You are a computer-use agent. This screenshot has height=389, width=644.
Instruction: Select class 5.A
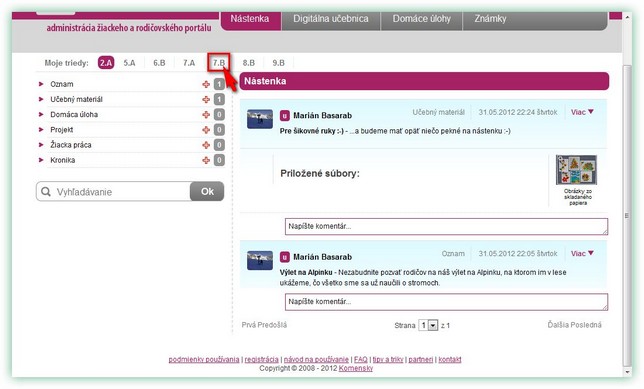(x=129, y=63)
